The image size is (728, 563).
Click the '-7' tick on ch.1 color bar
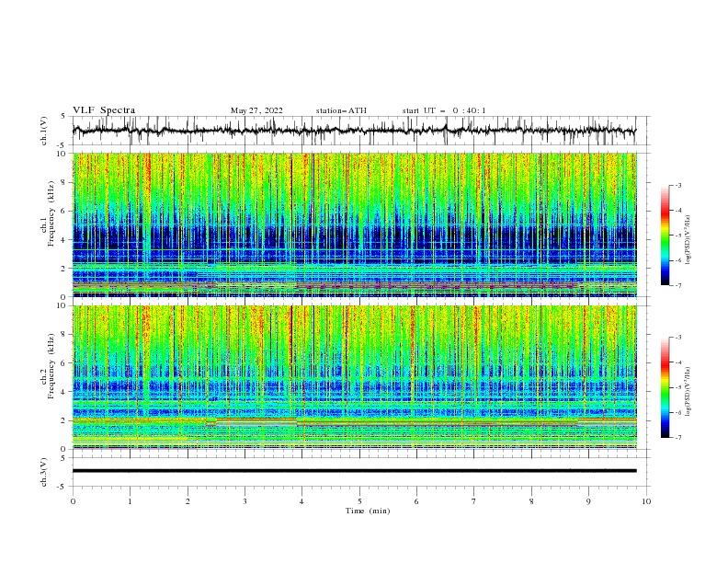pyautogui.click(x=678, y=285)
